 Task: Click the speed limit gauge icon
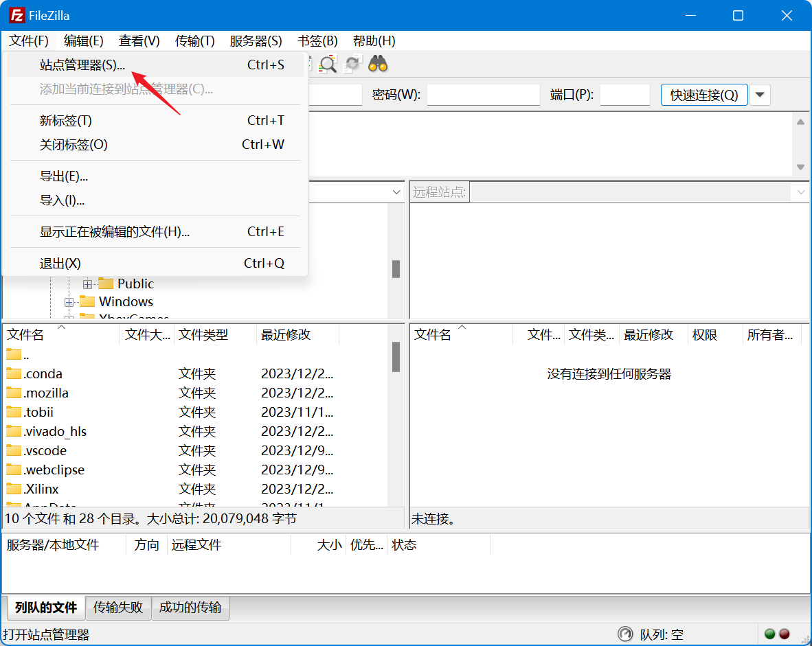[x=625, y=634]
